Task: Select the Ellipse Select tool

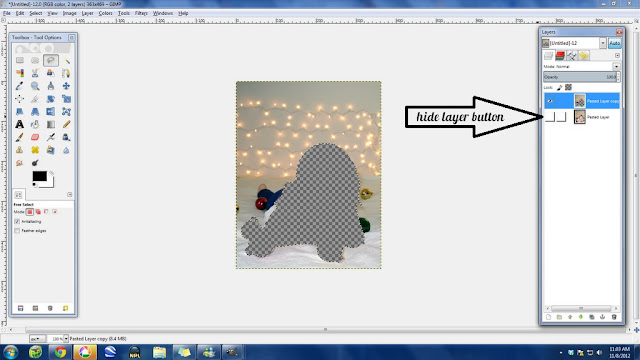Action: (35, 60)
